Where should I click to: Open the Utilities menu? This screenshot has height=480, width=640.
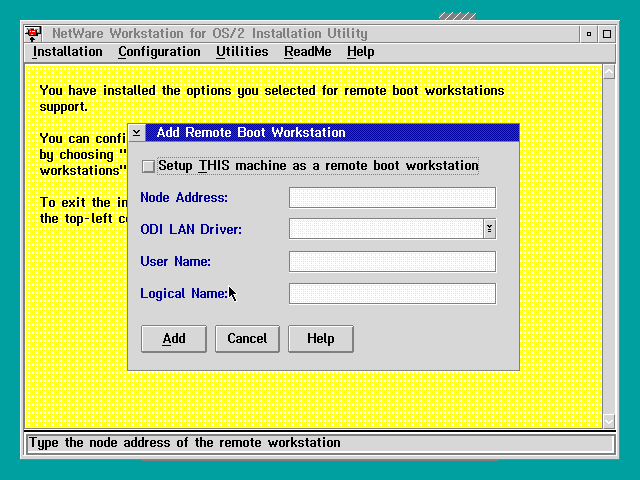tap(242, 52)
